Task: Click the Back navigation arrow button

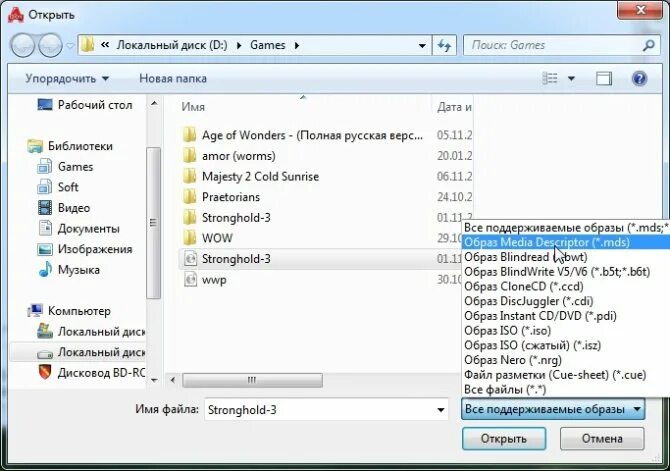Action: coord(23,45)
